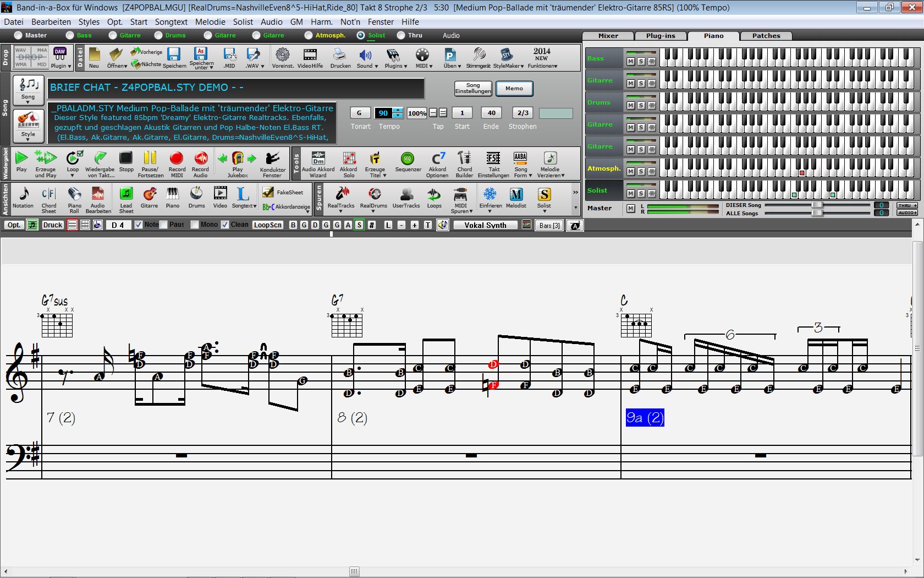Switch to the Mixer tab
The image size is (924, 578).
[608, 36]
